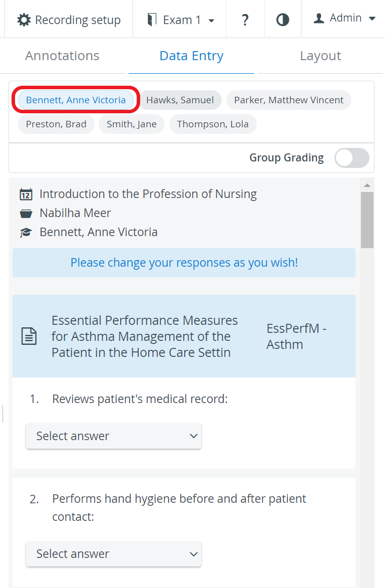Open the Admin account dropdown arrow

(372, 19)
